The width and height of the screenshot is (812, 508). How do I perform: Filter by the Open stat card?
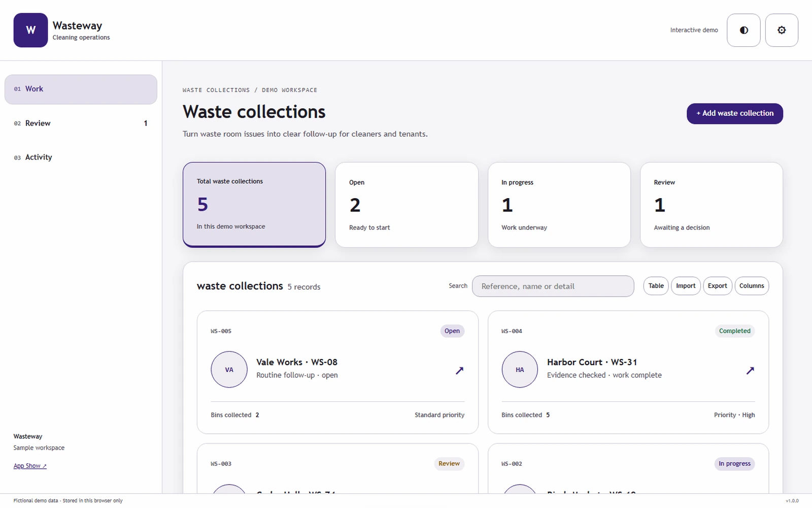coord(407,205)
